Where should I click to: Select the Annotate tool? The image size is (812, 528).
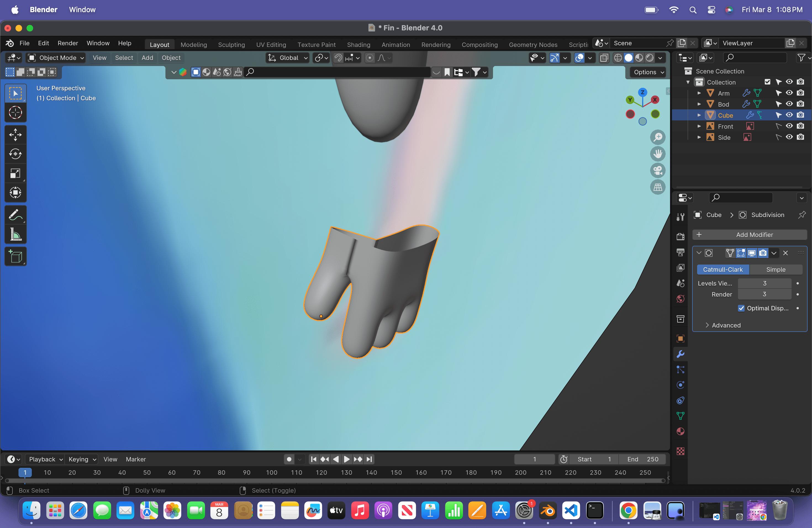click(x=15, y=215)
